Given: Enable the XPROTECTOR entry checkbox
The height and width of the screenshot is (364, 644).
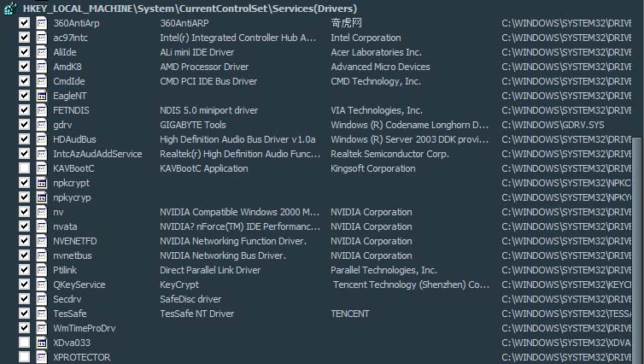Looking at the screenshot, I should [24, 357].
